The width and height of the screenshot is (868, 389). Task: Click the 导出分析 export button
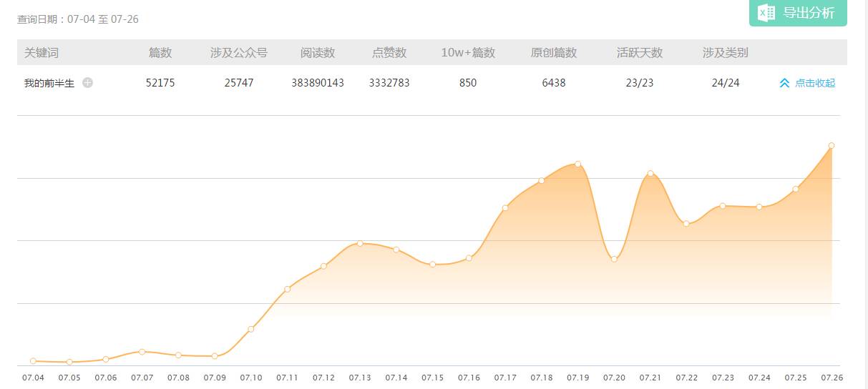(798, 13)
